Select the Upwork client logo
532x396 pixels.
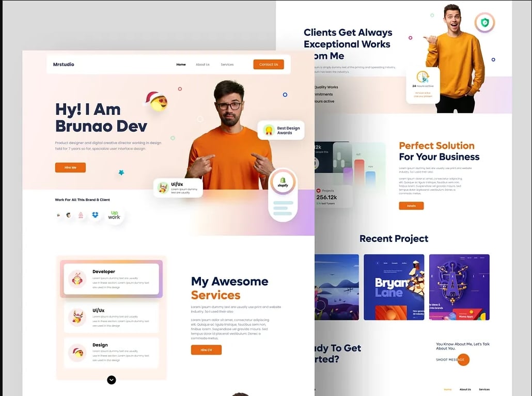(115, 215)
